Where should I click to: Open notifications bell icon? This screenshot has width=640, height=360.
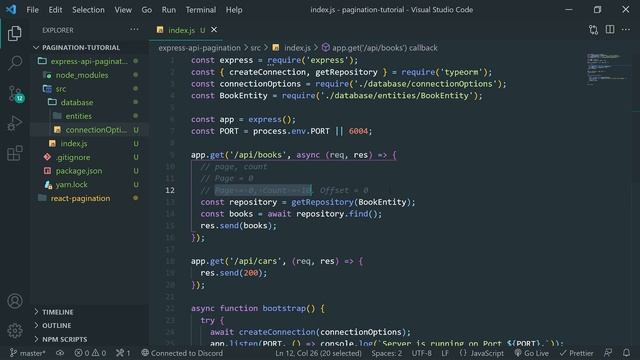click(627, 353)
